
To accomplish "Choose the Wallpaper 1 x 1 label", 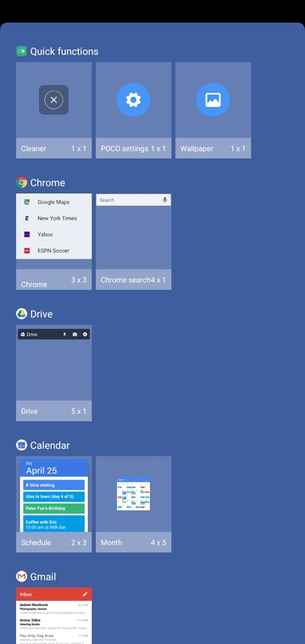I will click(213, 148).
